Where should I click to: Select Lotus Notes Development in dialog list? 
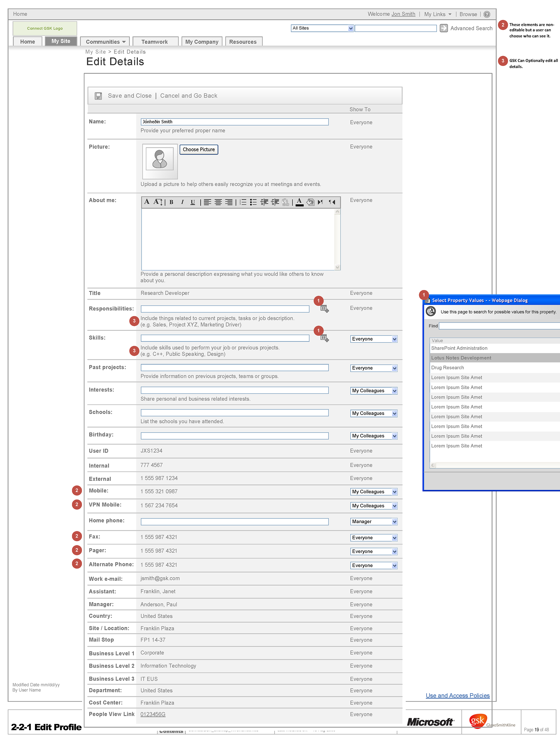[x=461, y=358]
